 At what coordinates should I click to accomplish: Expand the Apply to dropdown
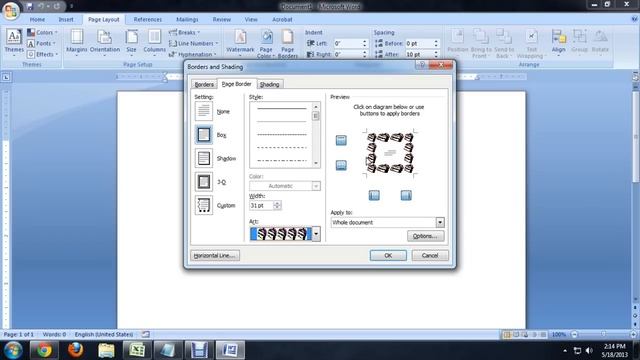440,222
